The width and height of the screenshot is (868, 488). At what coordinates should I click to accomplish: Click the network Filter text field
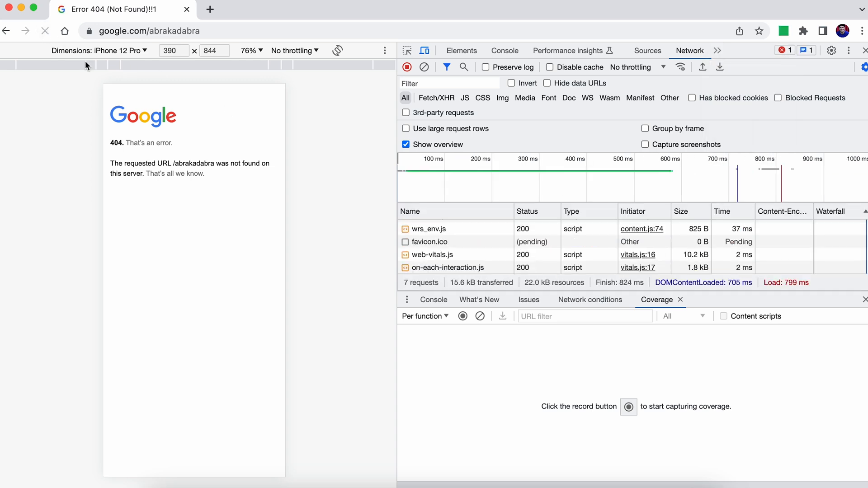[x=450, y=84]
